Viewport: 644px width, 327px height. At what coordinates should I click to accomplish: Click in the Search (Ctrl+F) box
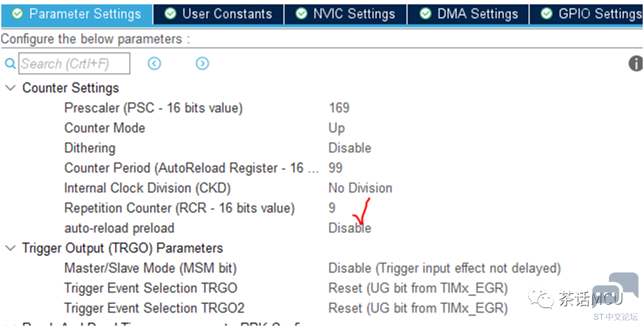tap(74, 64)
